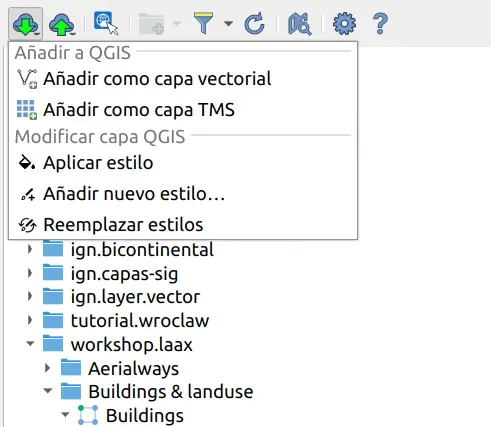Click the green download cloud icon
Screen dimensions: 491x427
click(x=26, y=24)
